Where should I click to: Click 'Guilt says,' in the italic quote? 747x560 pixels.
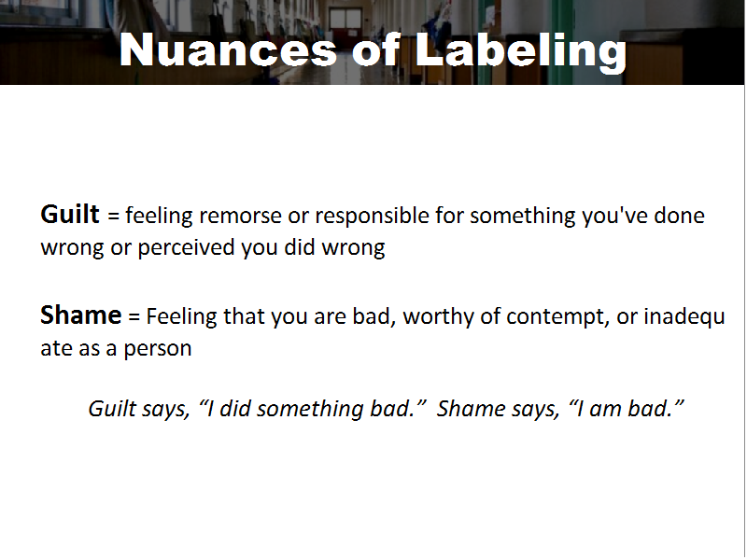tap(139, 410)
